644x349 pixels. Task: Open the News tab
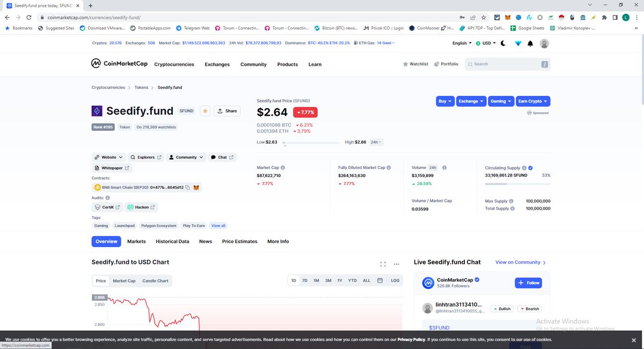(206, 241)
